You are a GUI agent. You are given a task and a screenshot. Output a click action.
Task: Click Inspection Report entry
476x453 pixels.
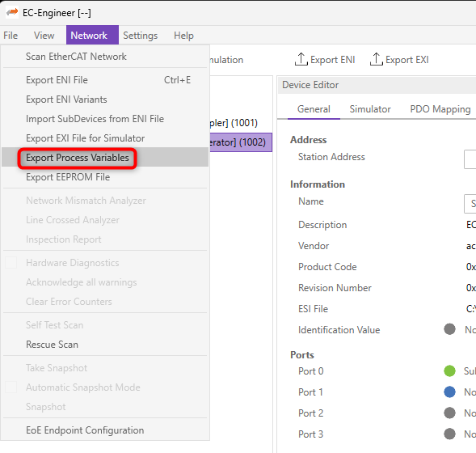point(105,239)
